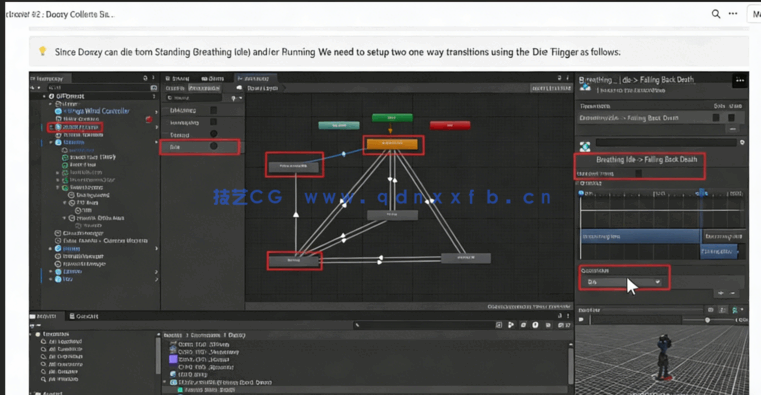The height and width of the screenshot is (395, 761).
Task: Select the teal Any State node
Action: 339,125
